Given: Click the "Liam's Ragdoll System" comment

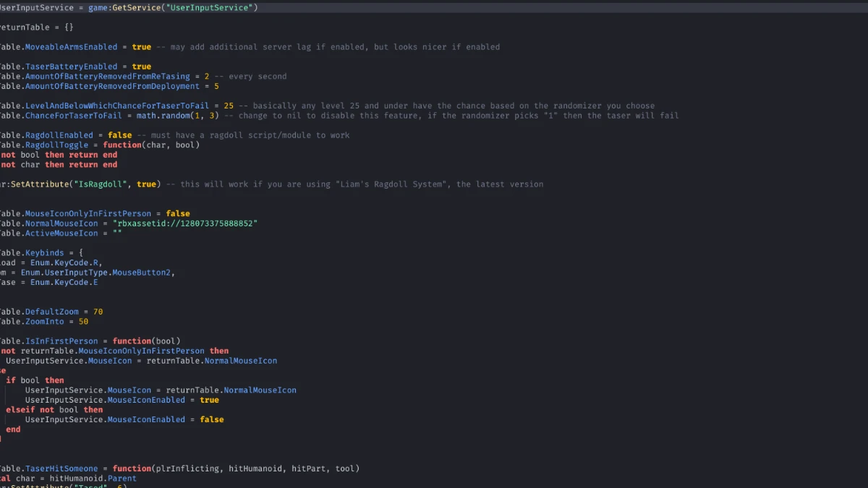Looking at the screenshot, I should tap(354, 184).
